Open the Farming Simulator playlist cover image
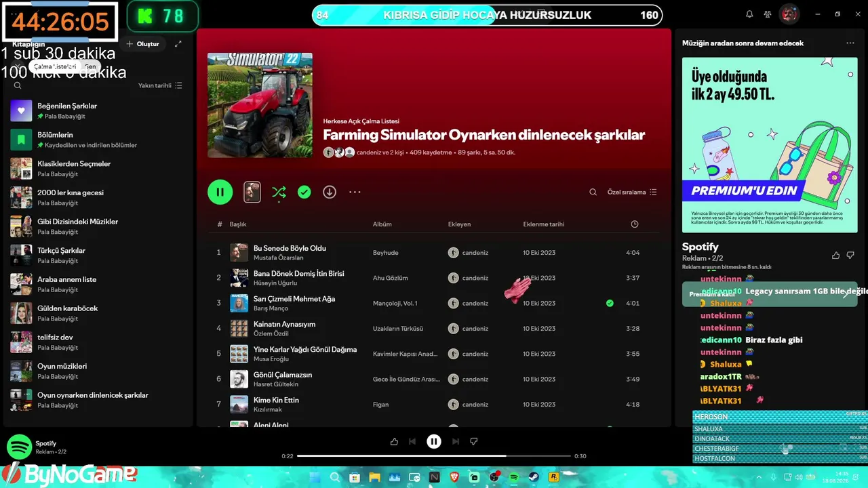 (x=260, y=105)
